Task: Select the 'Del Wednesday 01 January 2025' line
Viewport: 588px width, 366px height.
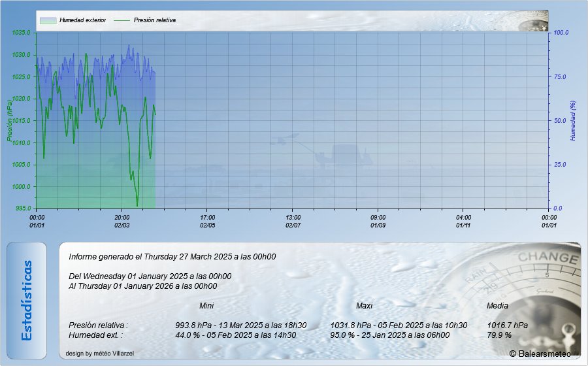Action: pyautogui.click(x=150, y=276)
